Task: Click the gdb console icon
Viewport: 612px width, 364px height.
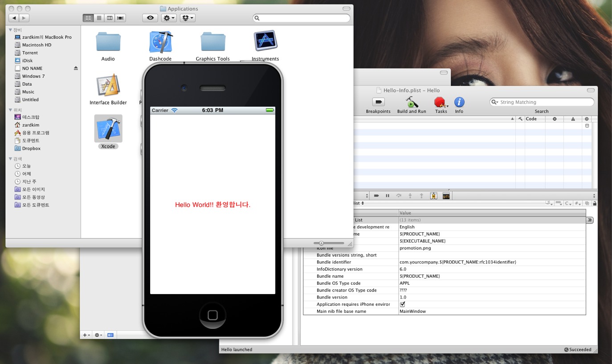Action: [x=446, y=196]
